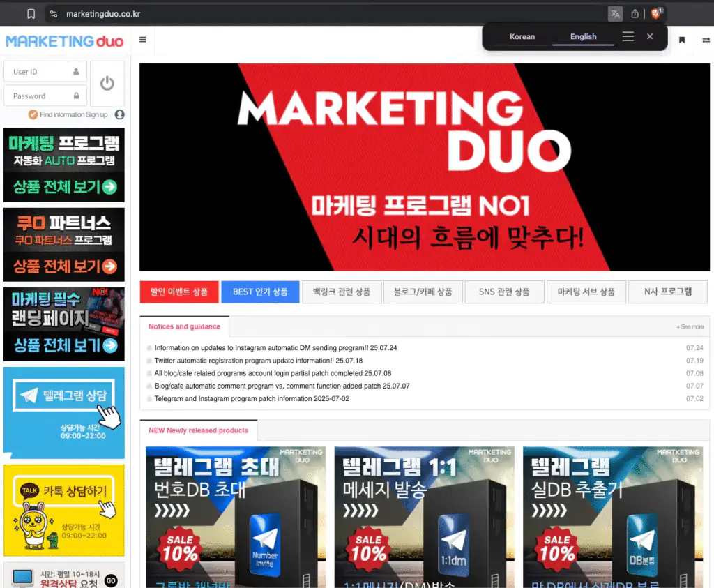The image size is (714, 588).
Task: Switch the page language to English
Action: (583, 36)
